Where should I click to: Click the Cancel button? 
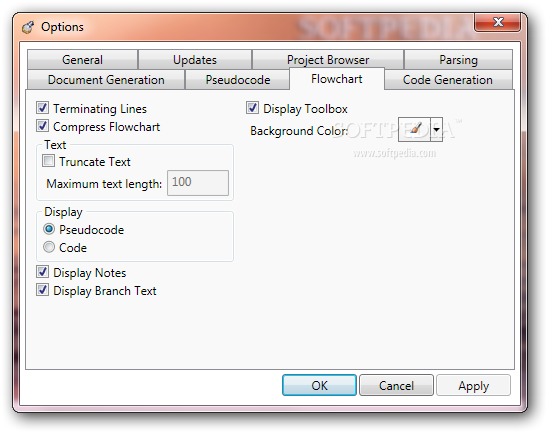point(396,385)
